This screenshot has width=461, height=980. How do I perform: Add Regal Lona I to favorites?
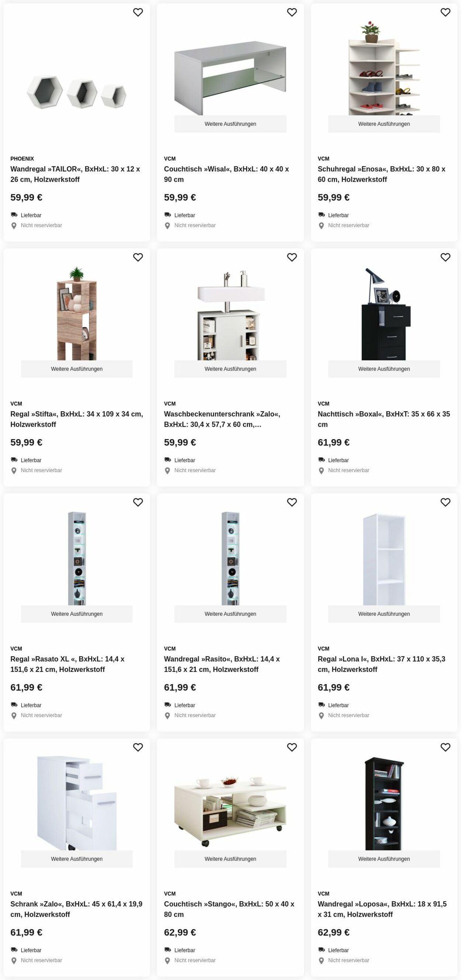(446, 503)
